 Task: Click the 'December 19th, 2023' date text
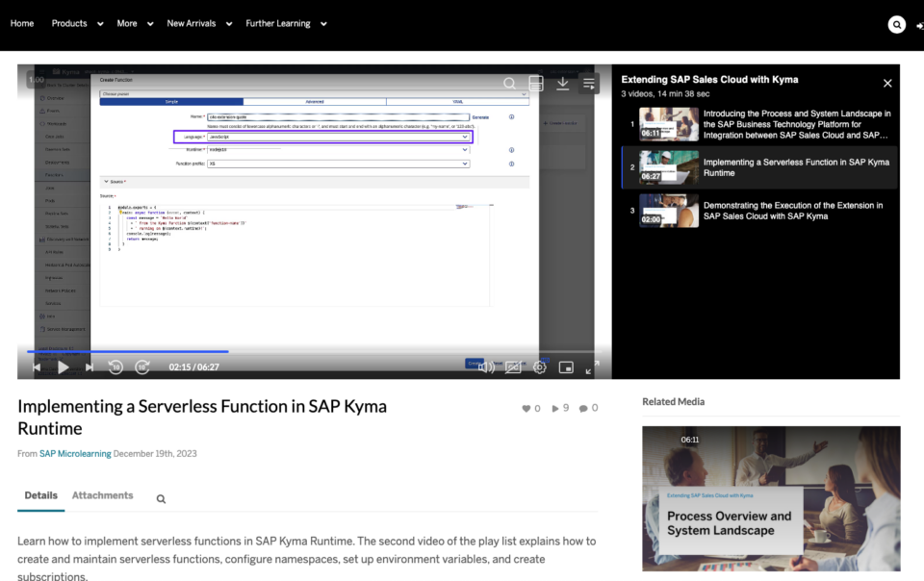tap(155, 454)
